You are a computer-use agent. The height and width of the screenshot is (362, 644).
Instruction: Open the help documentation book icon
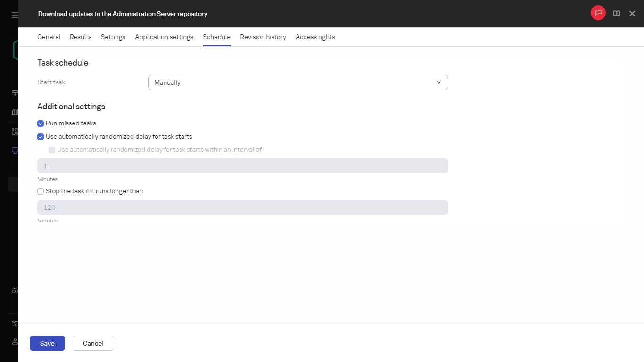tap(616, 13)
